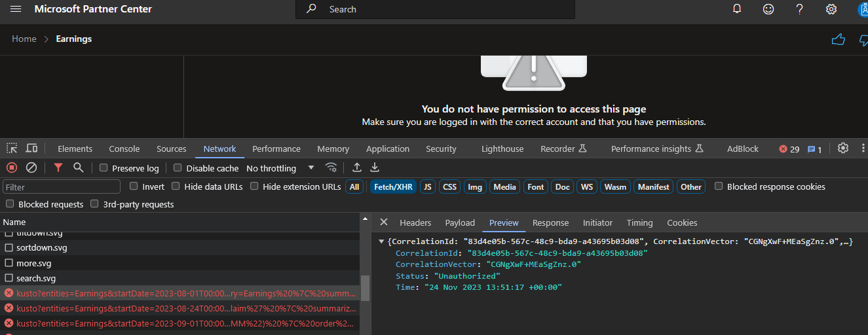Open the Cookies tab
Screen dimensions: 868x335
point(682,222)
